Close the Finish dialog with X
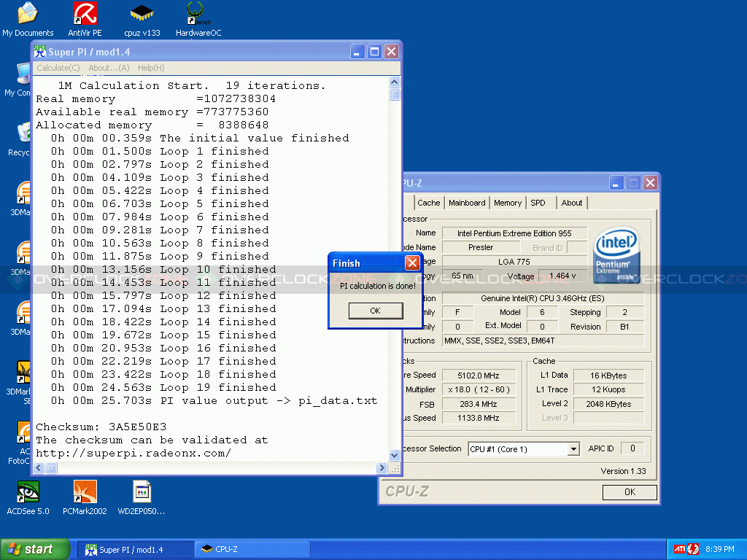 point(412,262)
